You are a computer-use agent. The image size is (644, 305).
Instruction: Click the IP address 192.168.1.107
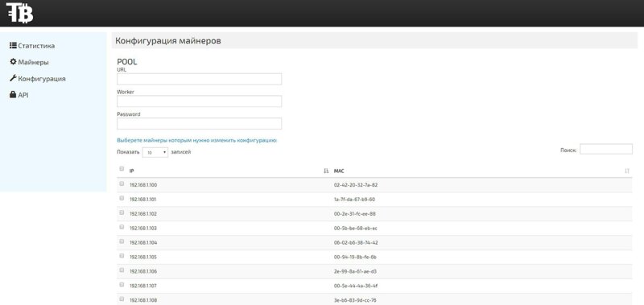[x=143, y=286]
